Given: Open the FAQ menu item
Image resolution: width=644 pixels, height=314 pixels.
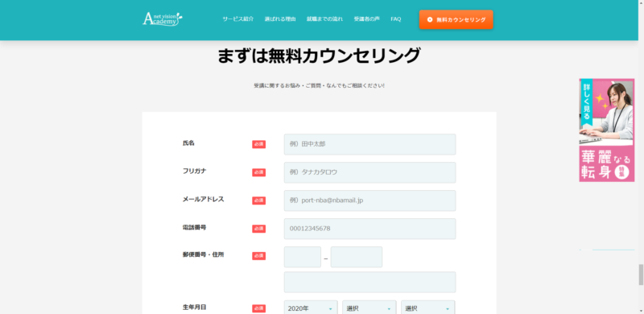Looking at the screenshot, I should coord(396,19).
